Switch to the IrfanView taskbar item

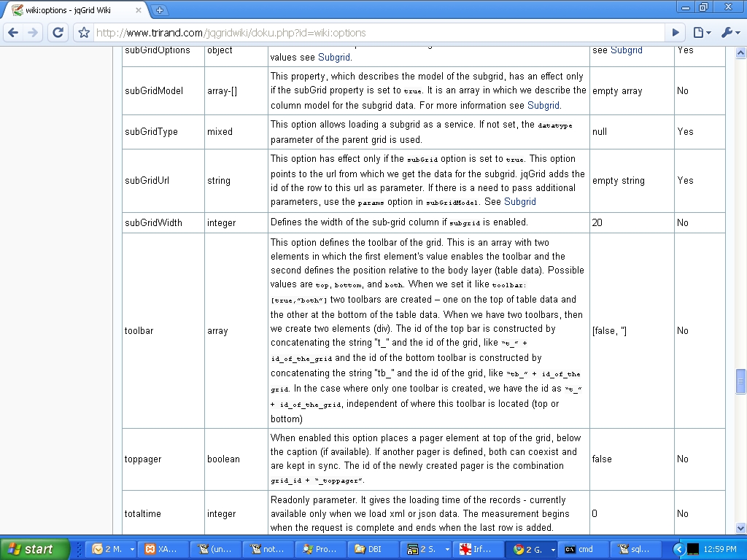480,549
